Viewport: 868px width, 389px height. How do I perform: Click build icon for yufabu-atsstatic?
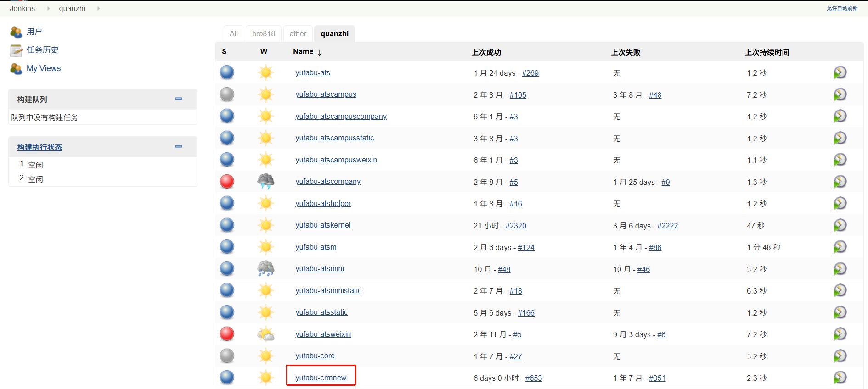click(840, 312)
